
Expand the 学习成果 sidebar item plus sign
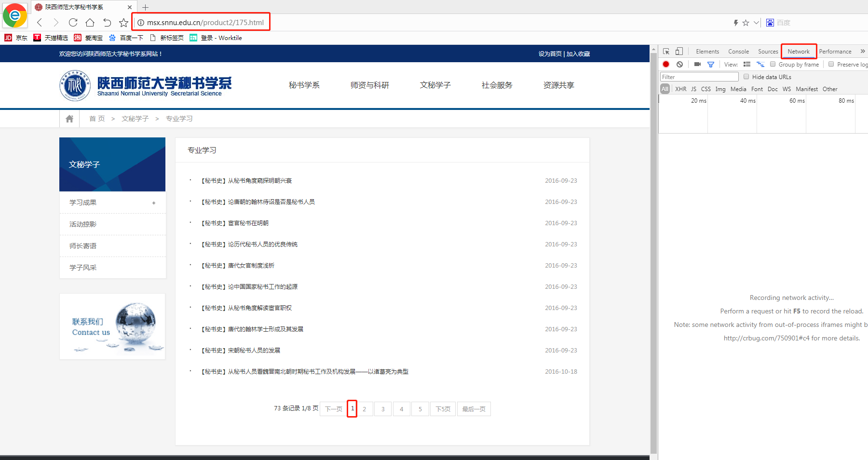tap(154, 203)
